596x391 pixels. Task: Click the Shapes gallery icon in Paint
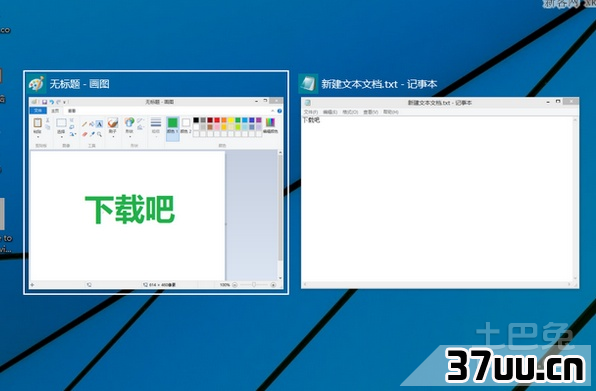tap(129, 122)
